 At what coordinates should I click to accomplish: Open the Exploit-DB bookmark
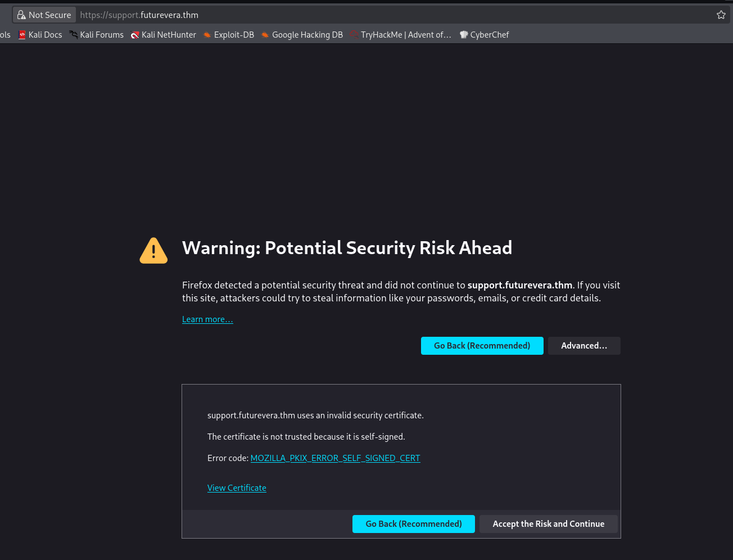pyautogui.click(x=229, y=35)
